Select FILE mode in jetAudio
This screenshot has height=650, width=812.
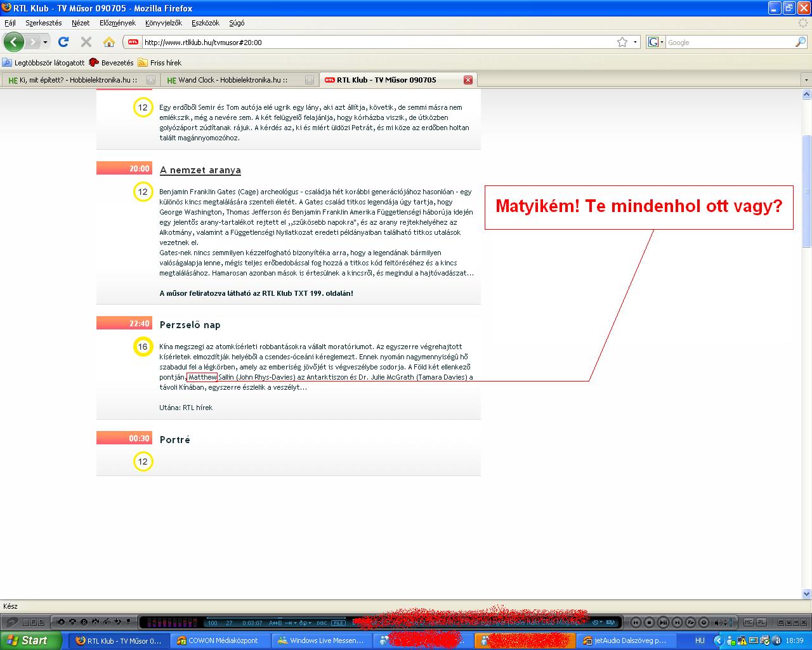pos(339,623)
